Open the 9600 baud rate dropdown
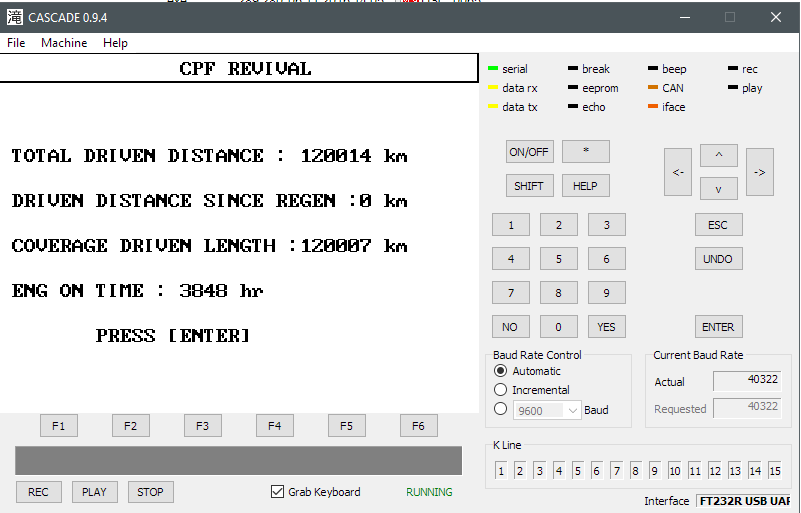Screen dimensions: 801x513 pyautogui.click(x=546, y=410)
